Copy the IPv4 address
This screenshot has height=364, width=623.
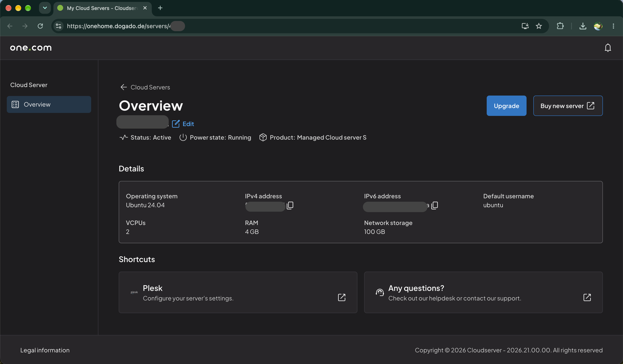click(290, 205)
